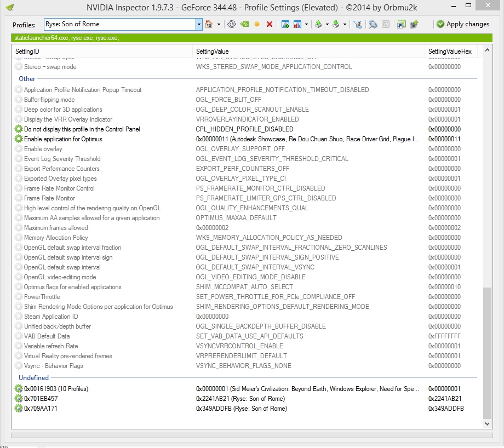Image resolution: width=504 pixels, height=448 pixels.
Task: Click value 0x00000011 (Autodesk Showcase, Re Dou...)
Action: pos(307,139)
